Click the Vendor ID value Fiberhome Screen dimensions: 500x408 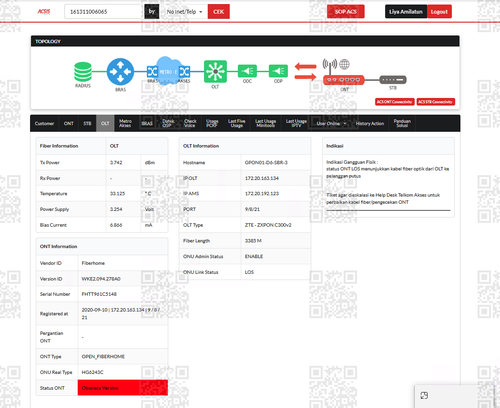(x=93, y=263)
